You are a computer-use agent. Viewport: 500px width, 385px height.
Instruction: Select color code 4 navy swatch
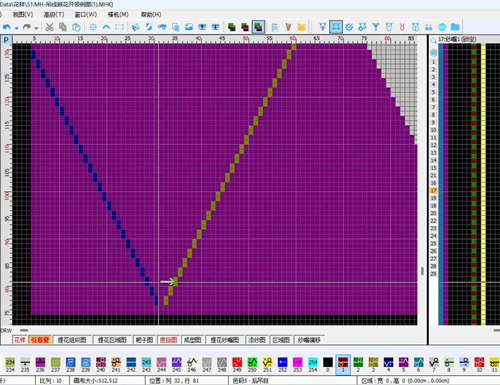[x=388, y=364]
